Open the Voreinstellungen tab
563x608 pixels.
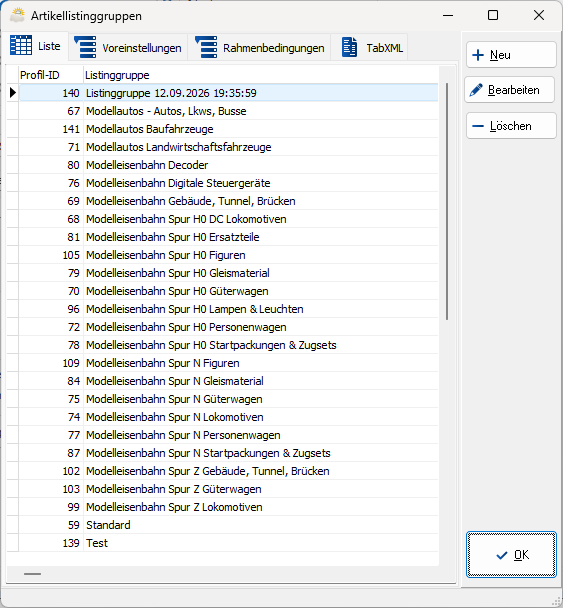point(128,47)
